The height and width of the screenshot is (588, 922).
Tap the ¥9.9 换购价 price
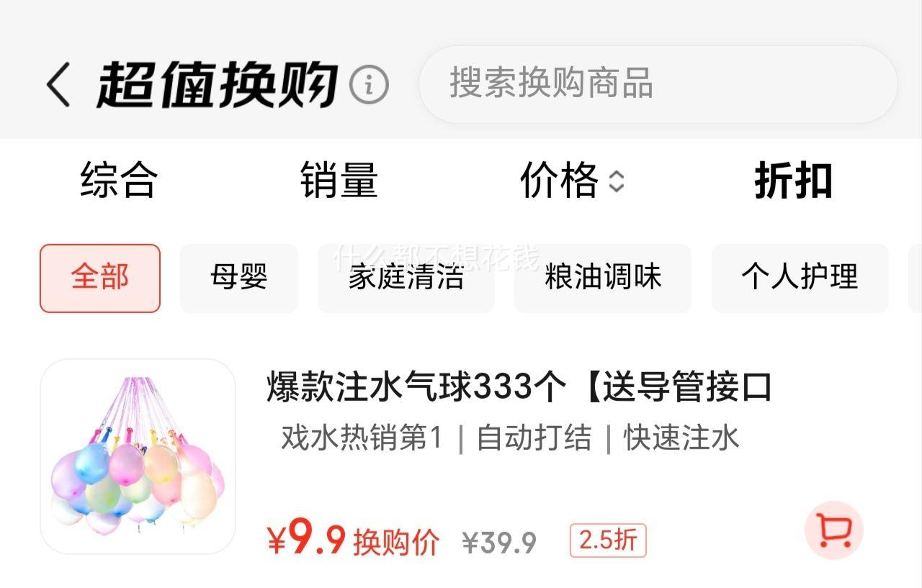[x=353, y=541]
